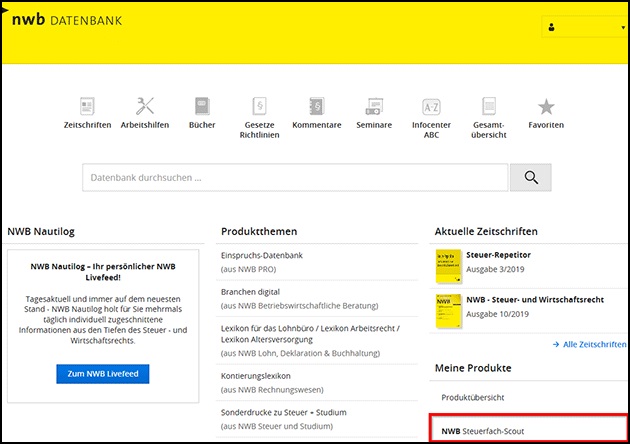Click the Steuer-Repetitor cover thumbnail
The height and width of the screenshot is (444, 630).
click(x=449, y=265)
